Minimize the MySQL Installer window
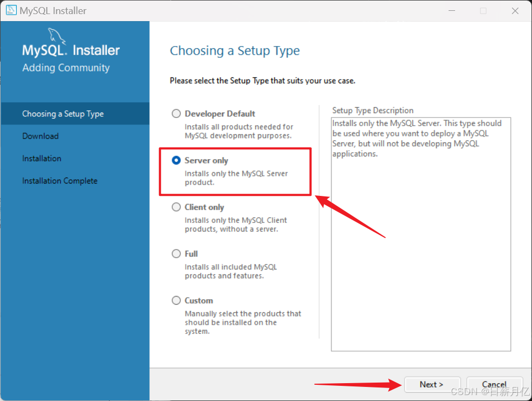Image resolution: width=532 pixels, height=401 pixels. pyautogui.click(x=452, y=10)
